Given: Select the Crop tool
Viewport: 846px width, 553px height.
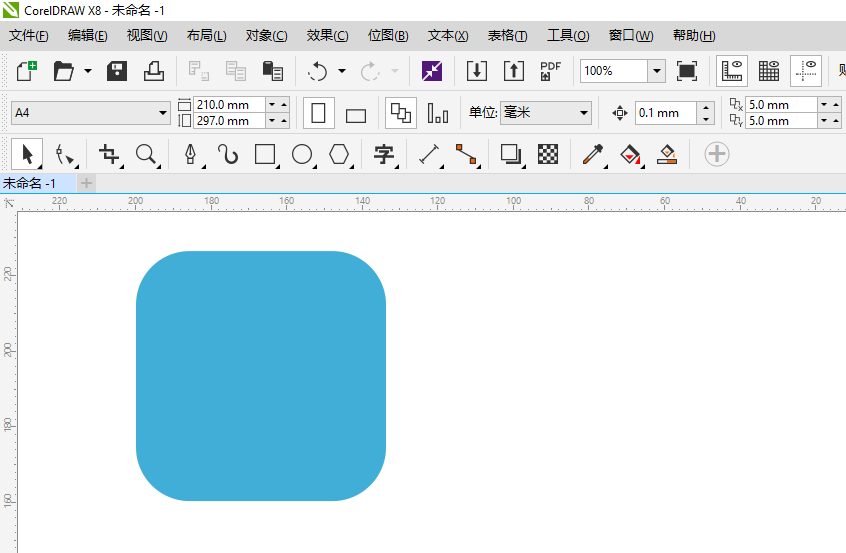Looking at the screenshot, I should [x=110, y=154].
